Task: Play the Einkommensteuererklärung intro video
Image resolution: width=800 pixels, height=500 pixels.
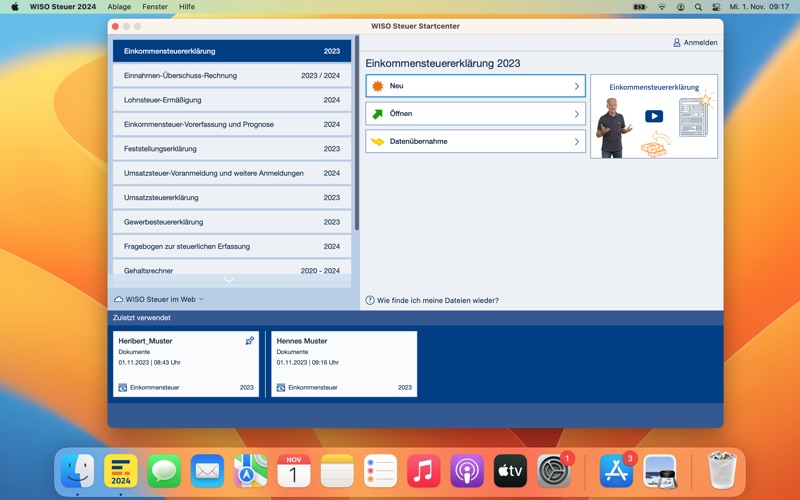Action: coord(654,116)
